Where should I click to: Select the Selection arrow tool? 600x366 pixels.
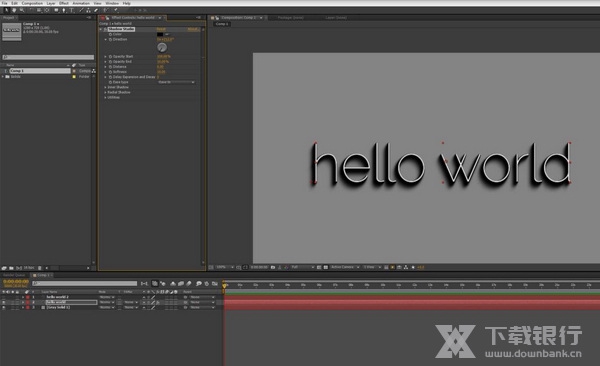tap(6, 10)
